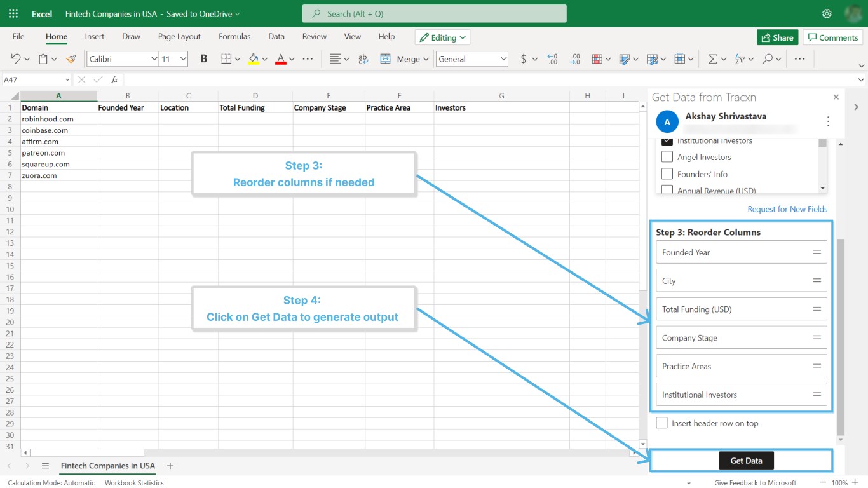Image resolution: width=868 pixels, height=488 pixels.
Task: Toggle bold formatting
Action: point(204,59)
